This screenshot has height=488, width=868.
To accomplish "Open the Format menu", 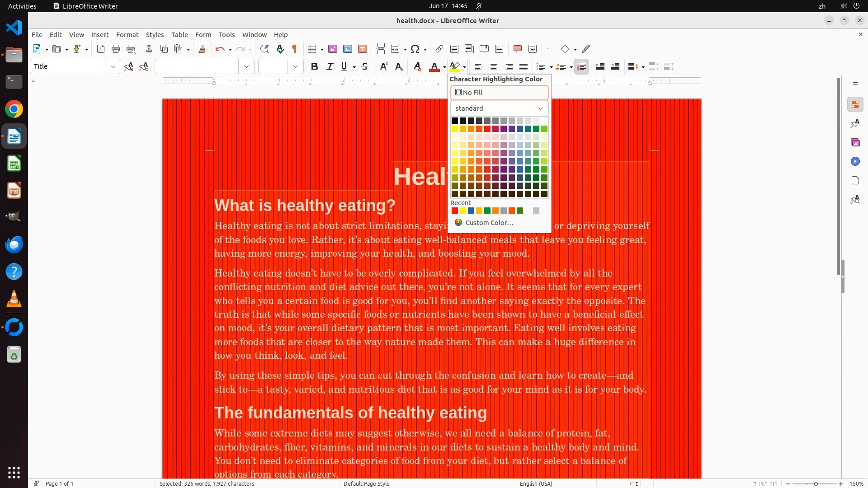I will pos(127,35).
